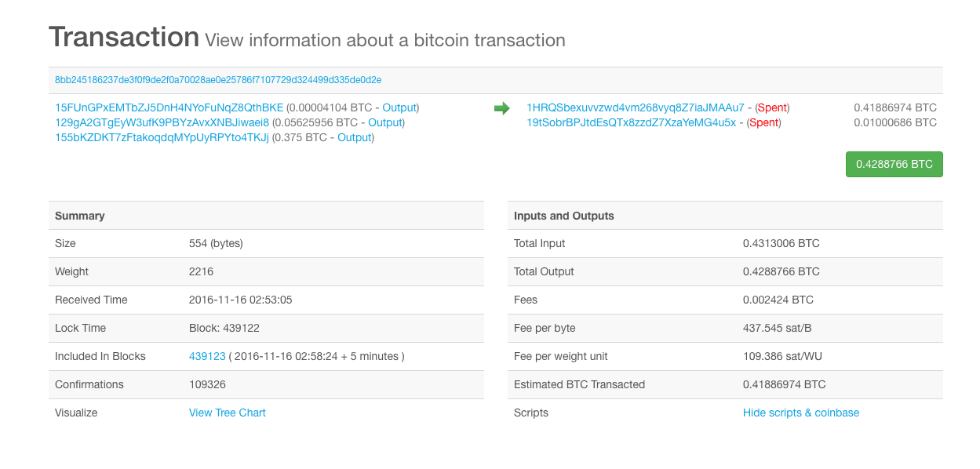980x469 pixels.
Task: Select the 0.01000686 BTC output amount
Action: pos(895,122)
